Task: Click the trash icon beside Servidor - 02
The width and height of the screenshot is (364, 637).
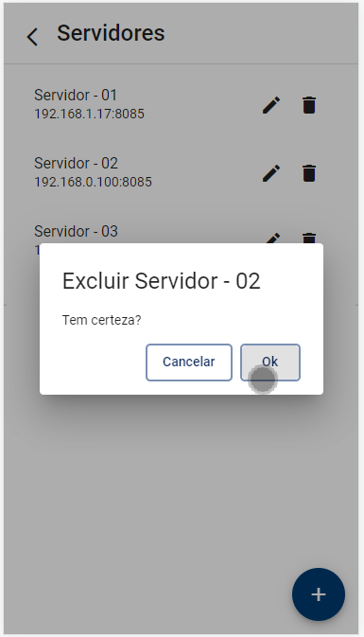Action: pos(309,173)
